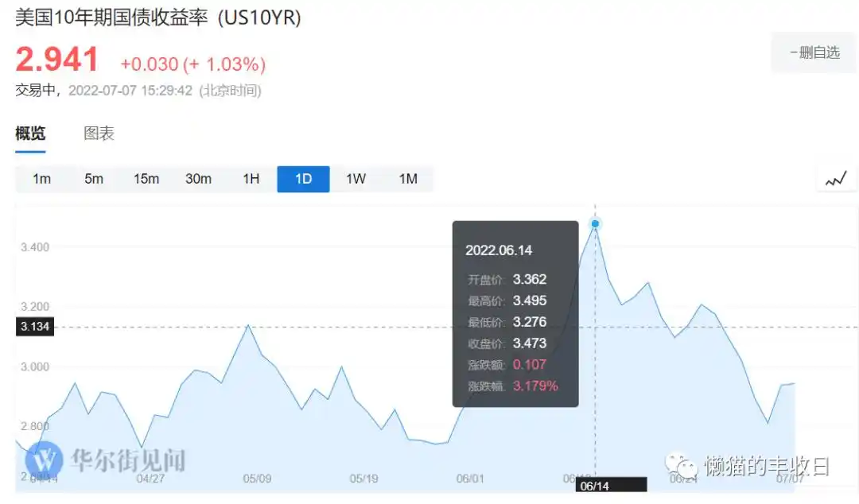Remove from watchlist with 删自选 button

point(813,53)
